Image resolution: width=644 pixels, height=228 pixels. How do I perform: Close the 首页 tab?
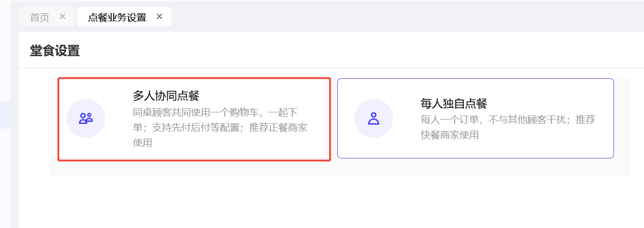pos(63,17)
